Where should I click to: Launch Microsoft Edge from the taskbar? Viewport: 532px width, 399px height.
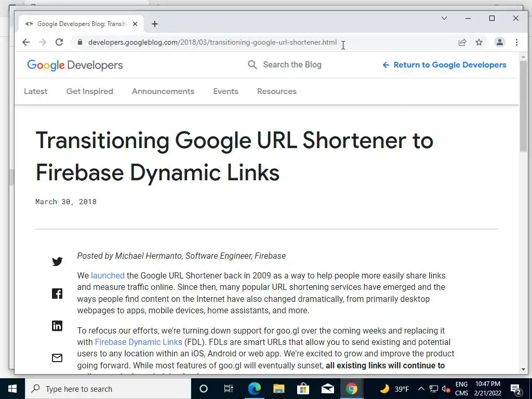coord(254,389)
